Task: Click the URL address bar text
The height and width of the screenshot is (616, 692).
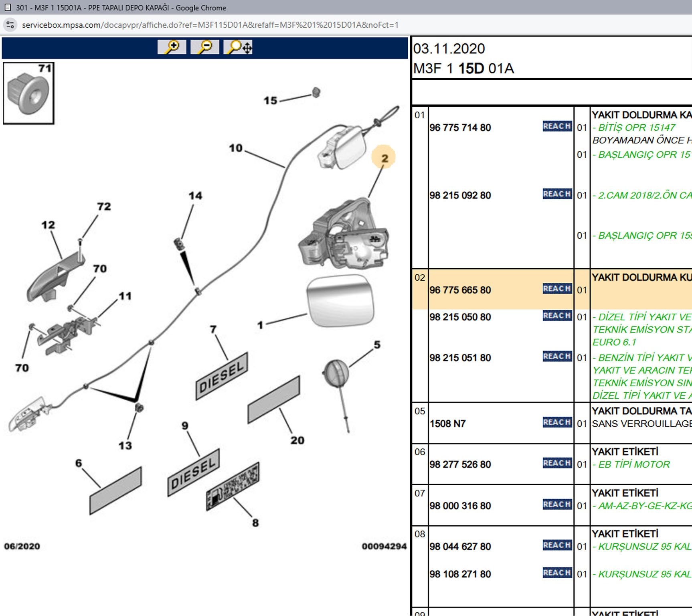Action: point(210,25)
